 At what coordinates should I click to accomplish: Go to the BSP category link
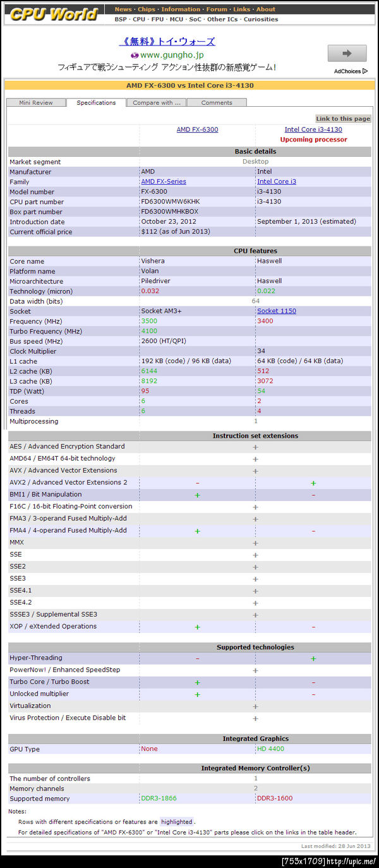coord(121,19)
